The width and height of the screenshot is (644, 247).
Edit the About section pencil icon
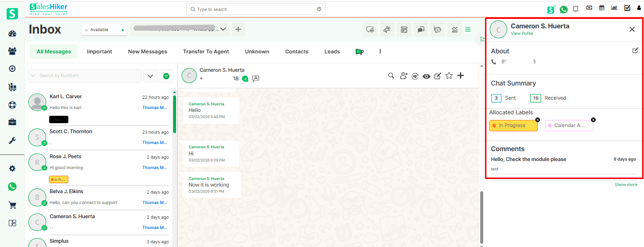636,51
